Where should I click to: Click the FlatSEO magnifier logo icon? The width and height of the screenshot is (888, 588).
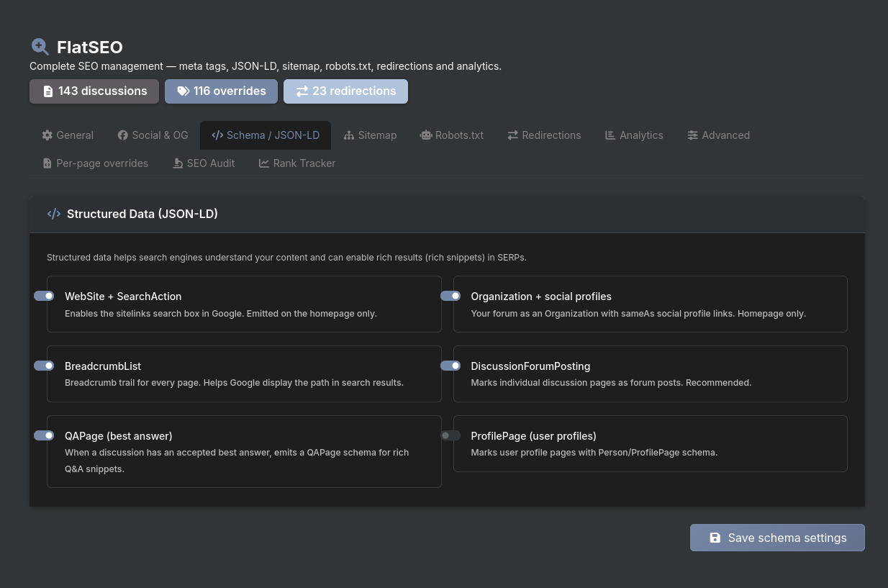click(x=40, y=47)
